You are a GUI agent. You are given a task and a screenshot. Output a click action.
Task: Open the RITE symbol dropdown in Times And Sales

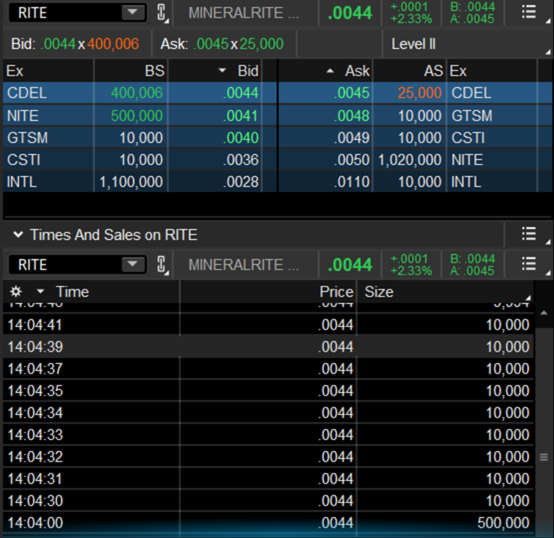[x=133, y=264]
